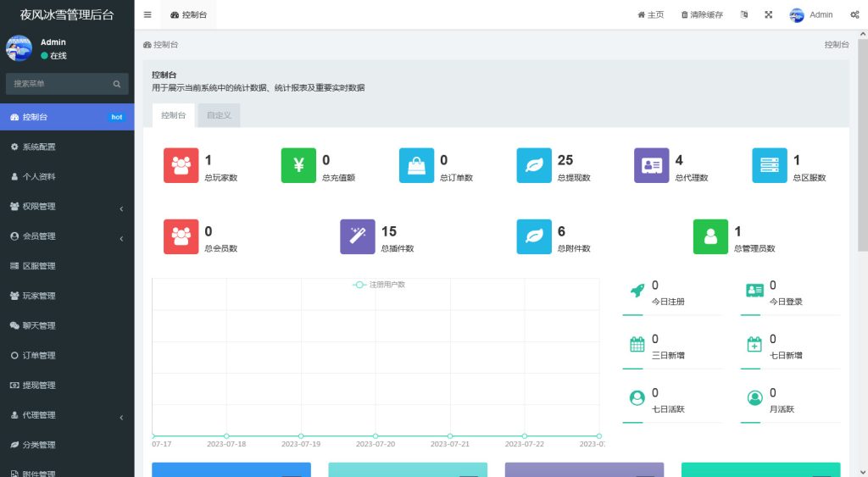Click the 总附件数 label
The width and height of the screenshot is (868, 477).
(574, 248)
